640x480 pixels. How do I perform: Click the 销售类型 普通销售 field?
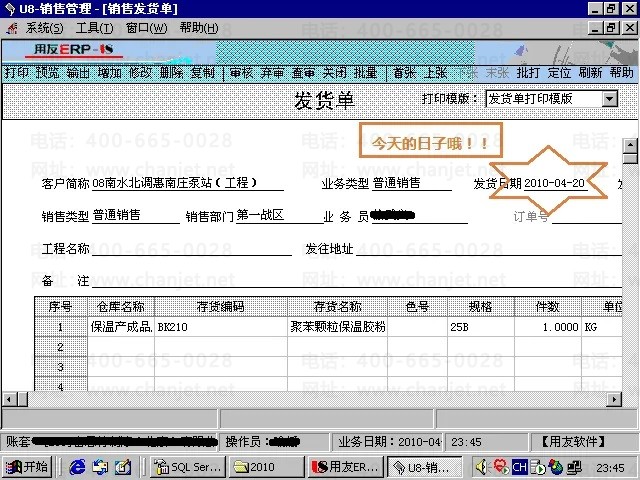coord(136,215)
